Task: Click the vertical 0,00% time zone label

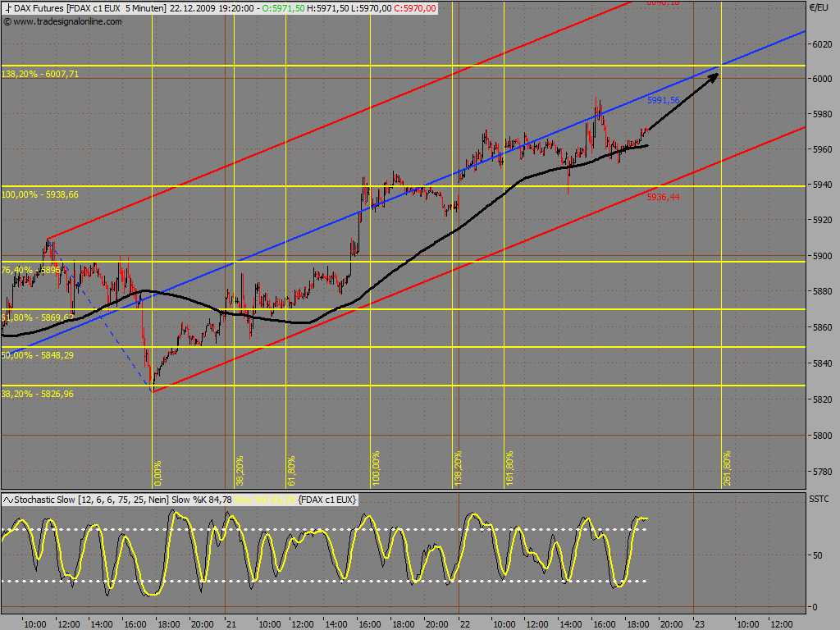Action: click(157, 473)
